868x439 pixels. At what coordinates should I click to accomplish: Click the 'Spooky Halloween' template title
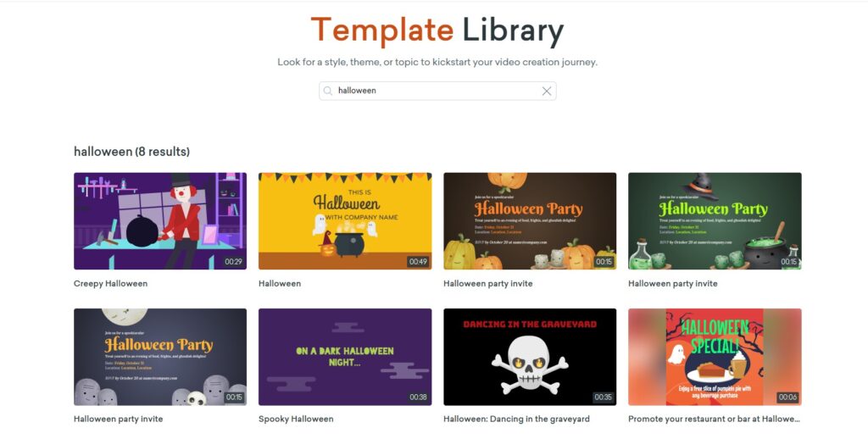[x=296, y=419]
